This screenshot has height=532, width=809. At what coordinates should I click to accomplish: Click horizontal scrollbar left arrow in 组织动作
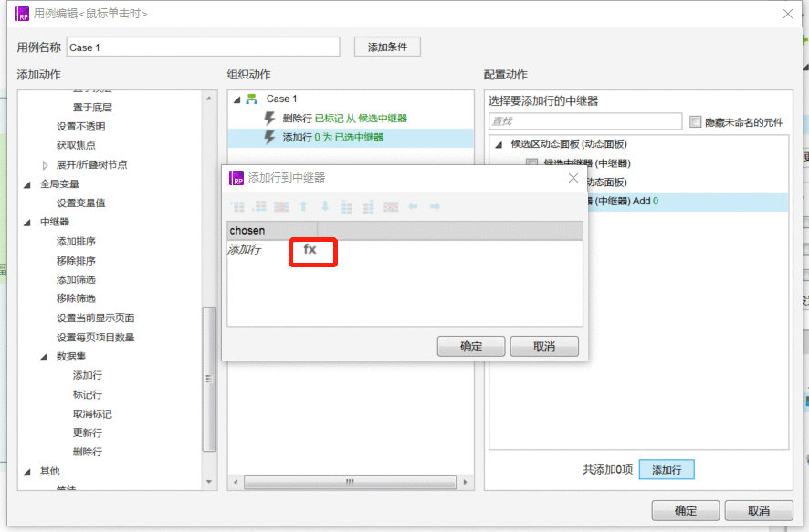click(x=236, y=482)
